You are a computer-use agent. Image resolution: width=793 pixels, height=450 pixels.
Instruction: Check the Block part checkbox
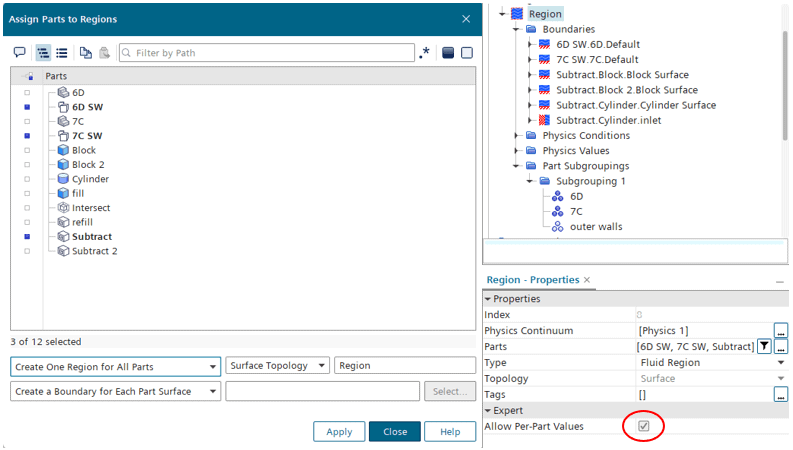[x=27, y=150]
